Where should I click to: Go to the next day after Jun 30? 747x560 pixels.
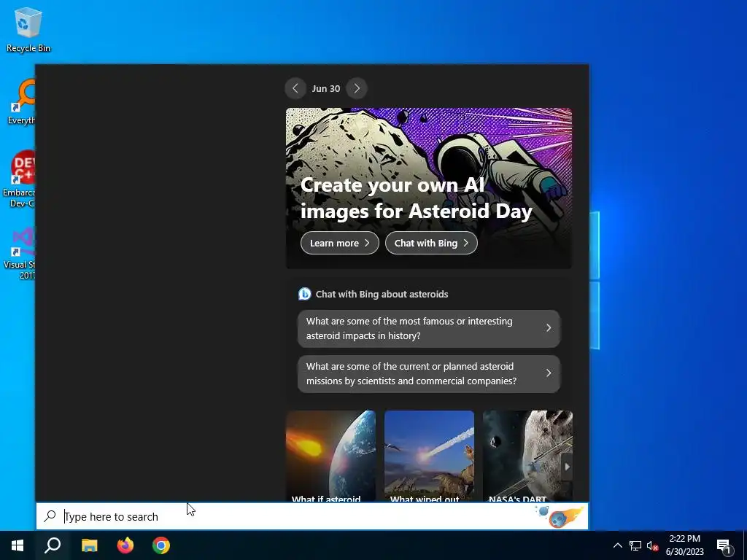[x=357, y=88]
